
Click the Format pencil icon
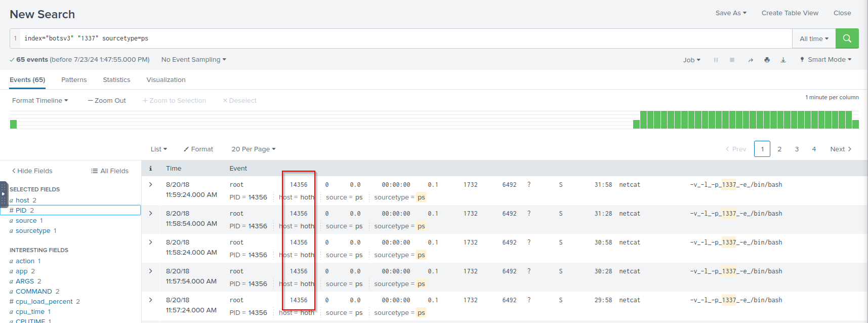coord(186,149)
